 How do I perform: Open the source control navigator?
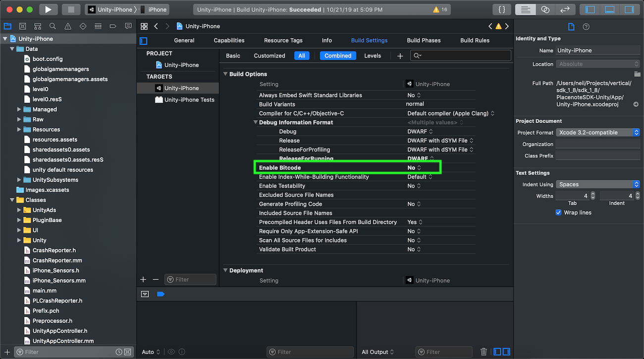[22, 26]
